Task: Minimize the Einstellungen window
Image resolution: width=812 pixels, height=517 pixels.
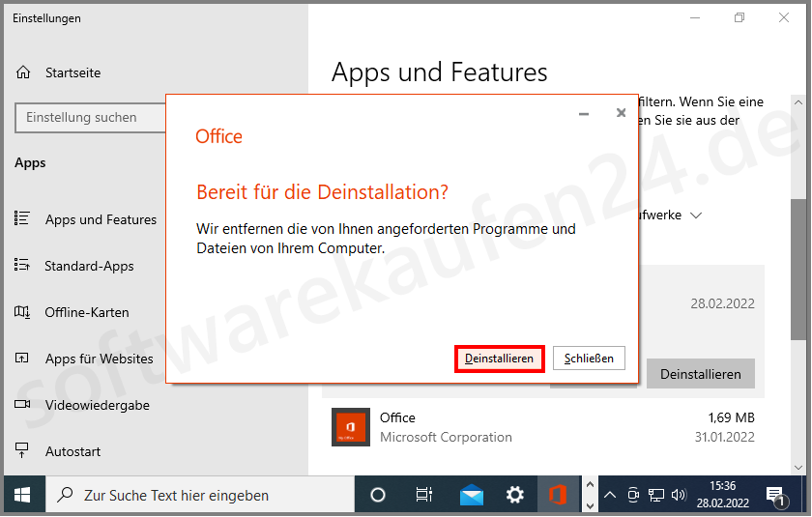Action: pos(695,18)
